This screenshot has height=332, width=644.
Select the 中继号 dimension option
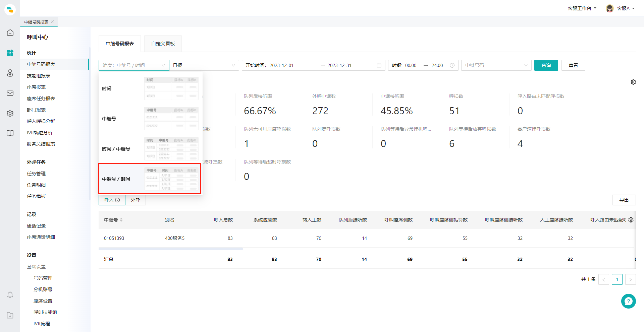click(150, 119)
